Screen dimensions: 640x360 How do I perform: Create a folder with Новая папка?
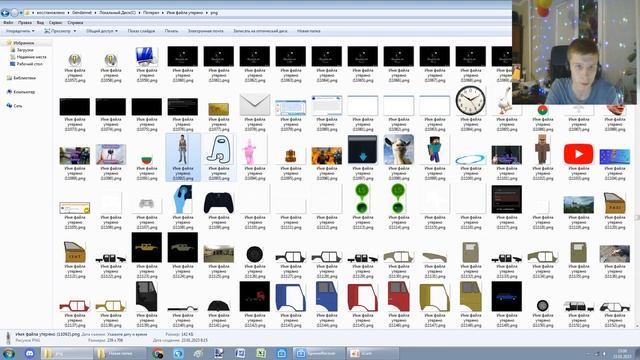pos(309,31)
